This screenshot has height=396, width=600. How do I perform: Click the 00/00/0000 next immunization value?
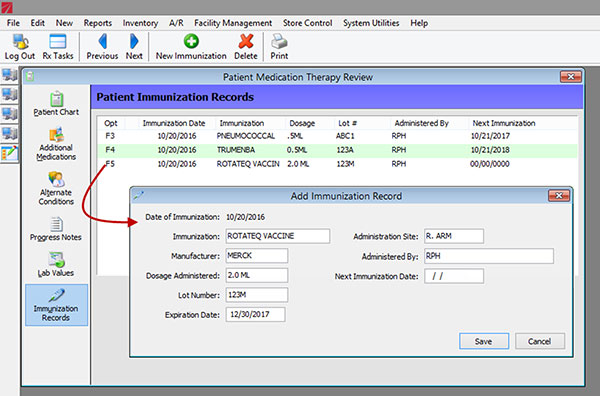(x=490, y=164)
